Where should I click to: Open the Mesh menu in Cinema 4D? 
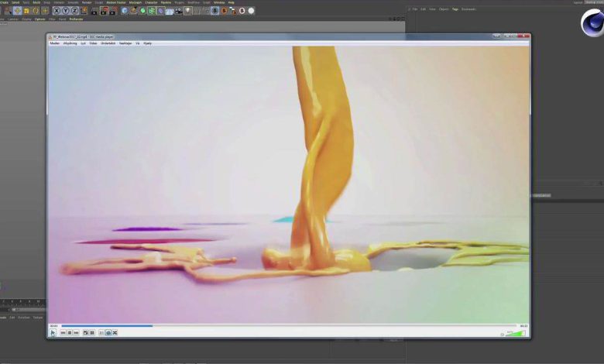click(x=36, y=2)
